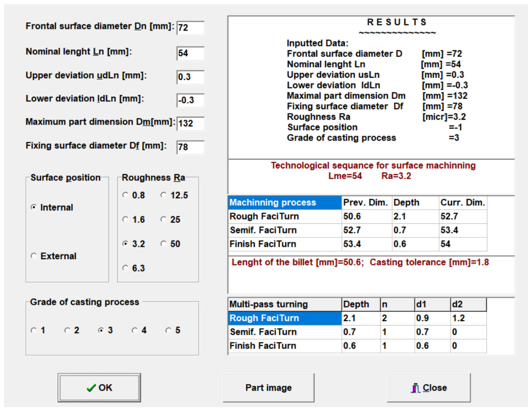Choose roughness Ra 0.8
This screenshot has height=412, width=532.
coord(125,195)
